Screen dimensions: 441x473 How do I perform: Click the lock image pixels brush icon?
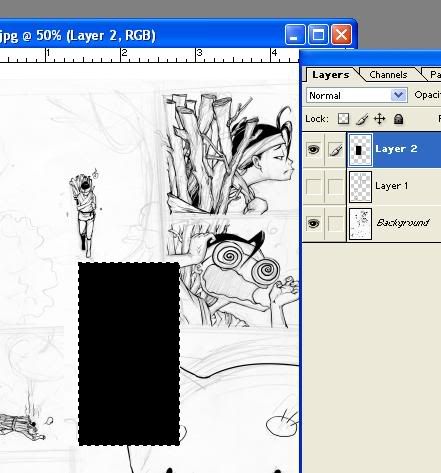coord(362,119)
